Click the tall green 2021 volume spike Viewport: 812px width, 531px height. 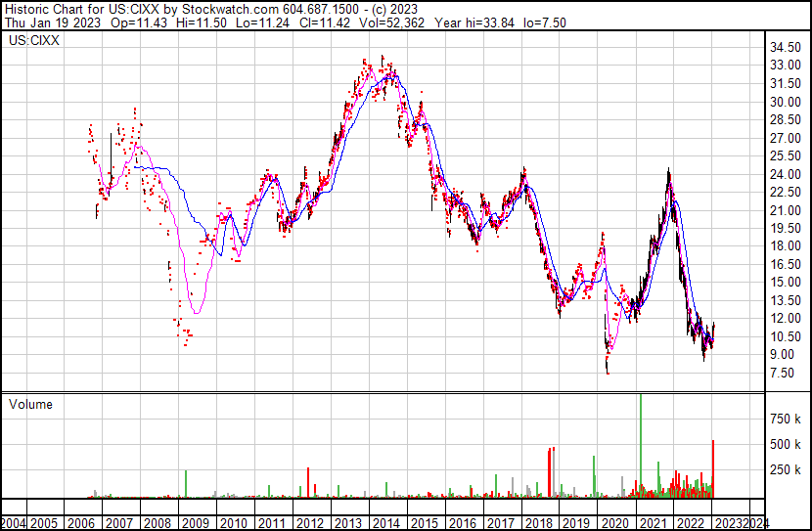click(x=641, y=446)
